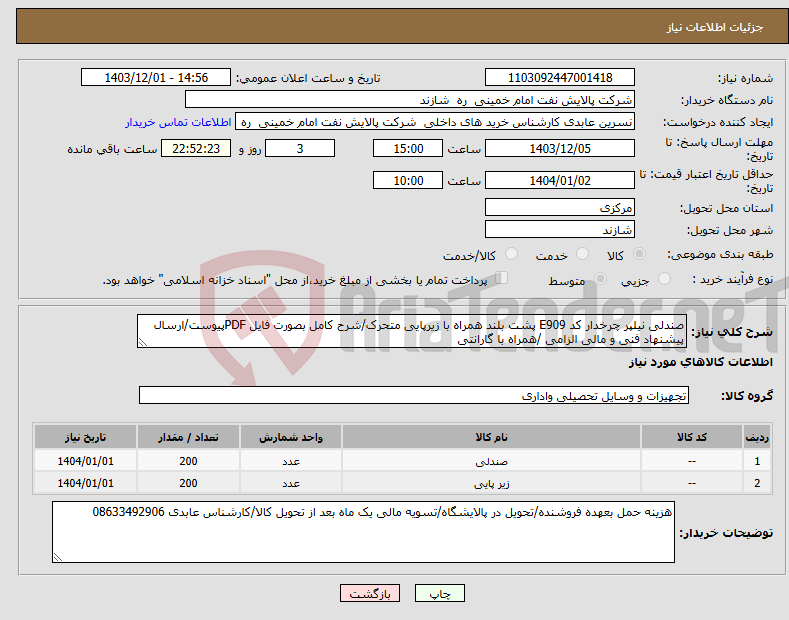789x620 pixels.
Task: Click the تعداد / مقدار column header
Action: click(188, 437)
